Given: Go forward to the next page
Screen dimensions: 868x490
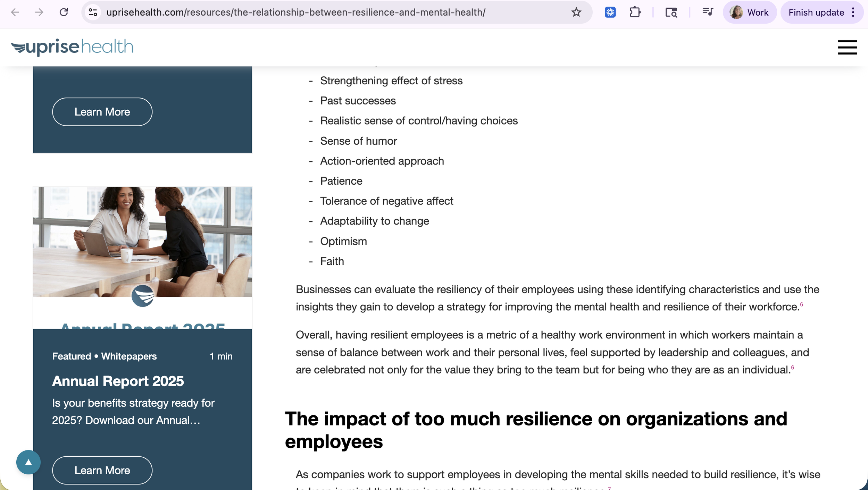Looking at the screenshot, I should (x=39, y=12).
